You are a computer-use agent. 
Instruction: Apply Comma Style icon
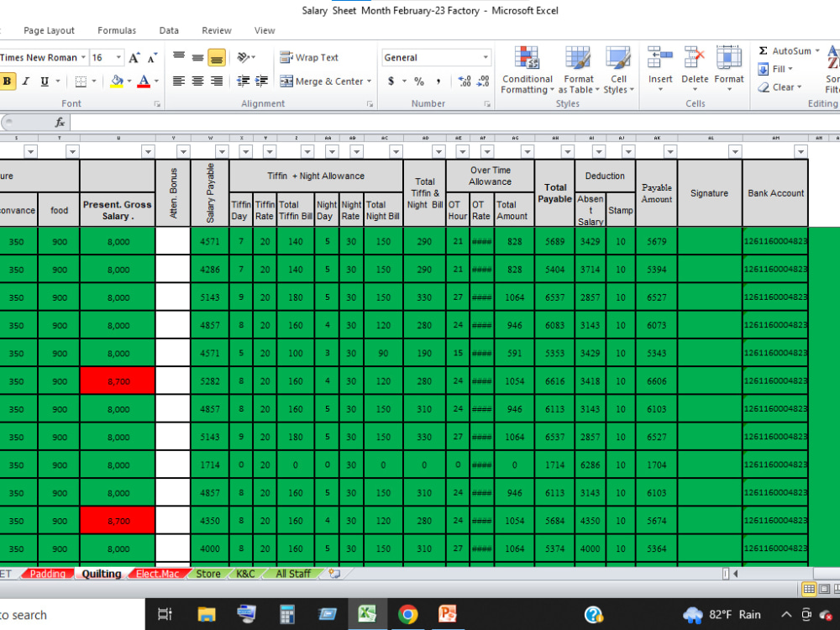click(x=438, y=81)
